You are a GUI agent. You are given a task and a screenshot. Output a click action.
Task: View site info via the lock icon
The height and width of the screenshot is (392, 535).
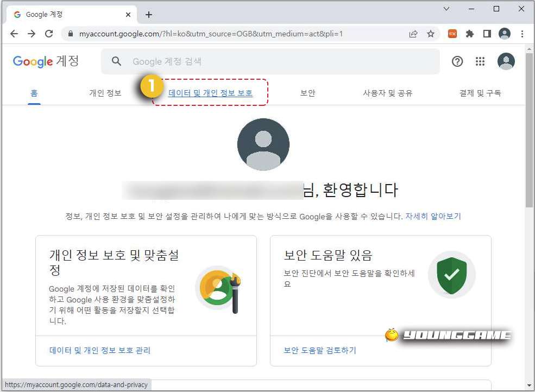click(71, 34)
